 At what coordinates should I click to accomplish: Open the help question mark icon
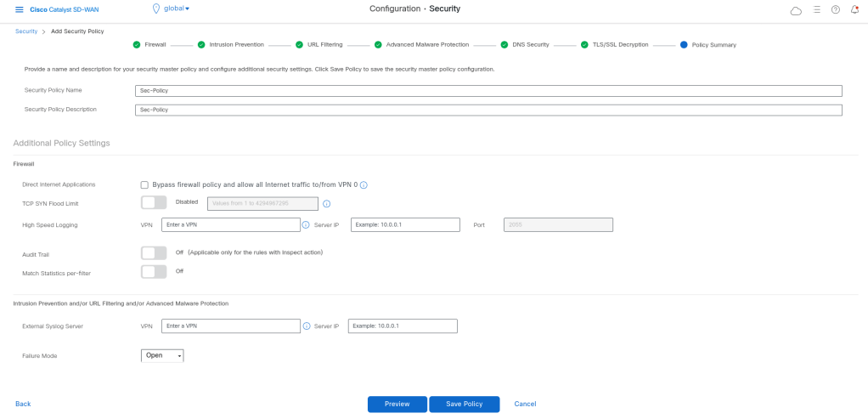click(x=835, y=9)
